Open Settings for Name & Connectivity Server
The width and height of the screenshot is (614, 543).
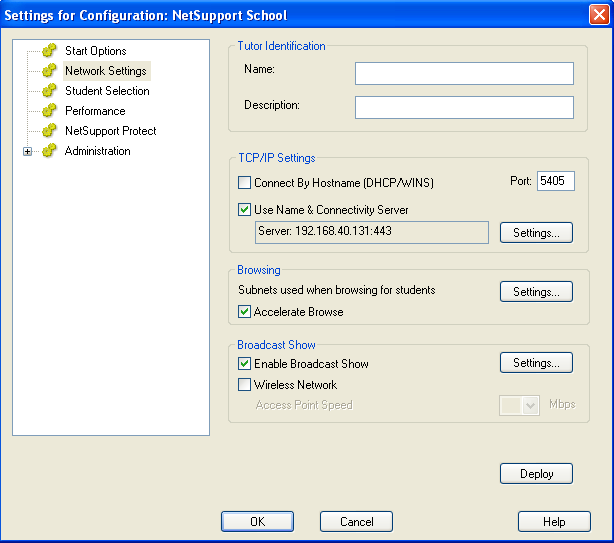(x=536, y=233)
